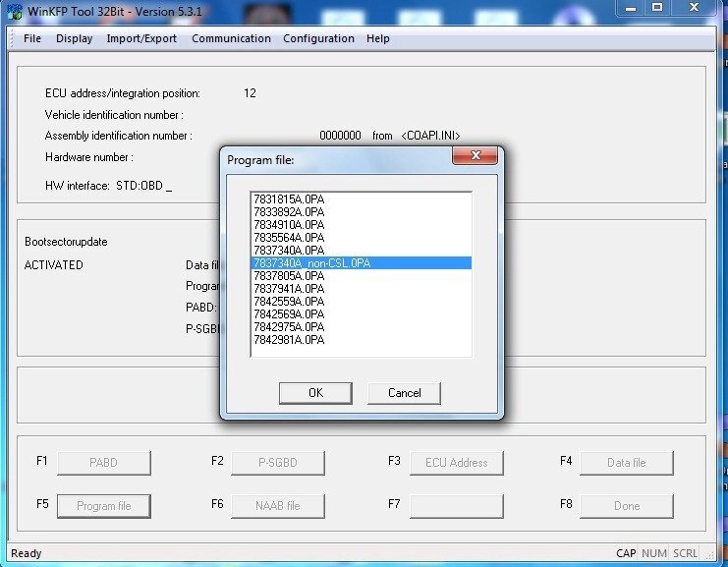
Task: Click the F6 NAAB file button
Action: 278,506
